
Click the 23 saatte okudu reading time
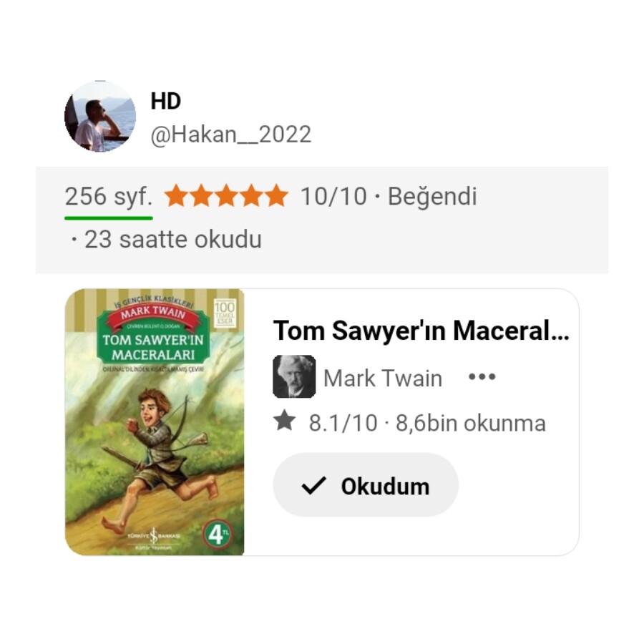pos(172,240)
